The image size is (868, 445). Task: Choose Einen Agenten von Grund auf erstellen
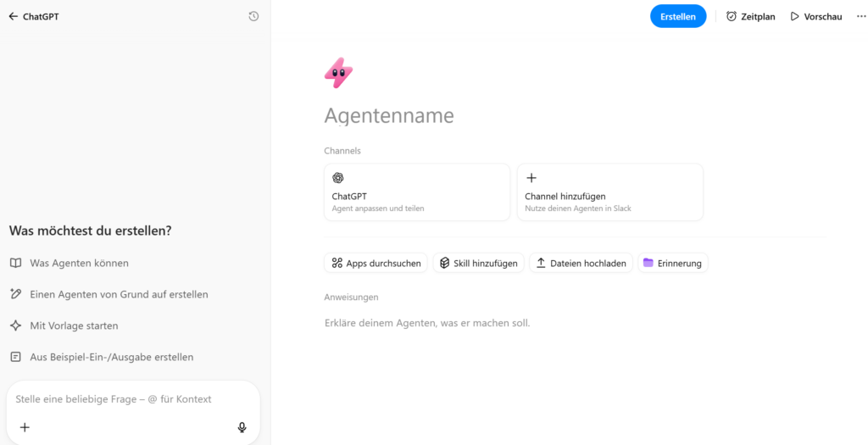tap(119, 294)
